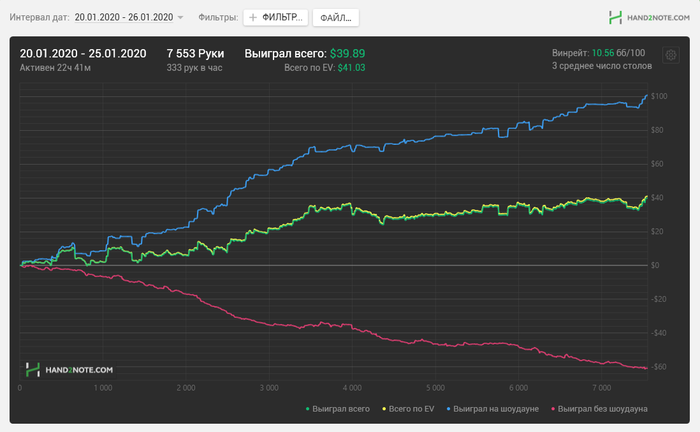This screenshot has height=432, width=700.
Task: Open the date interval dropdown arrow
Action: (x=180, y=18)
